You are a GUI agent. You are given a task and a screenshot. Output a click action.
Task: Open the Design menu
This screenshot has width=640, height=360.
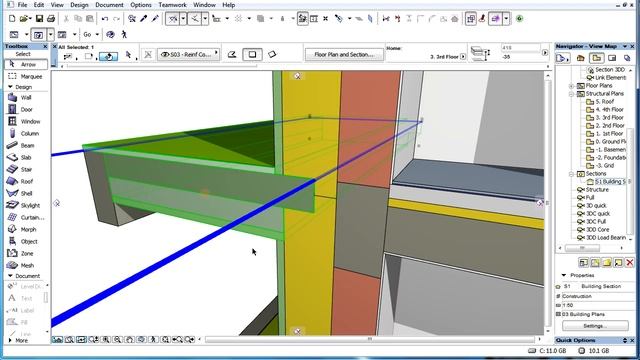click(79, 5)
